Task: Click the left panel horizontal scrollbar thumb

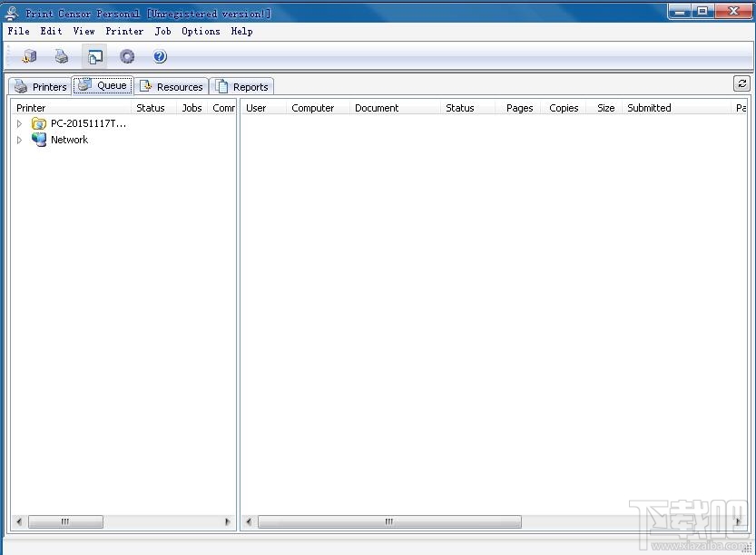Action: point(65,521)
